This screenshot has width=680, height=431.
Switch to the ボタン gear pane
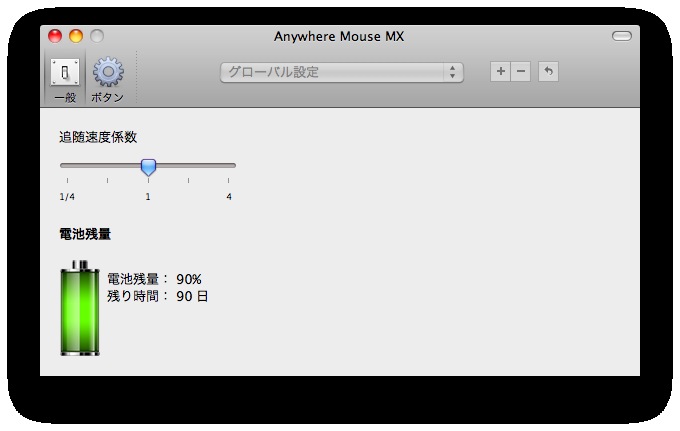point(107,78)
